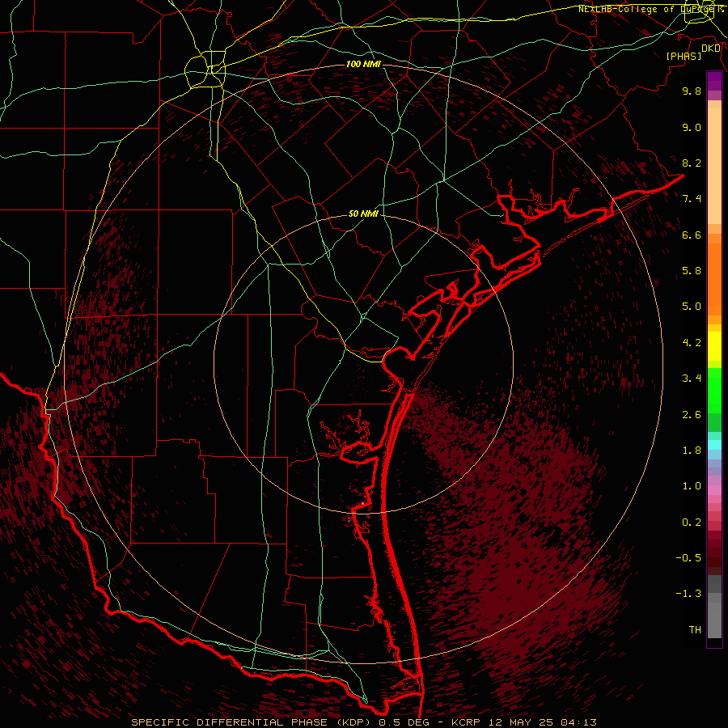Click the 50 NMI range ring label
The height and width of the screenshot is (728, 728).
[x=363, y=214]
